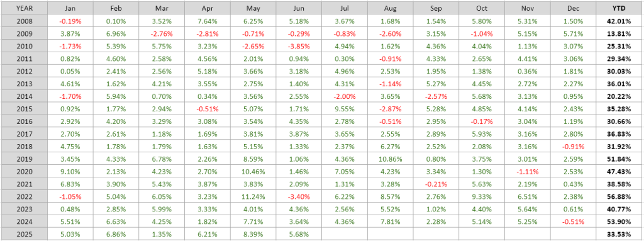Select the Dec column header
This screenshot has height=241, width=644.
[x=573, y=8]
